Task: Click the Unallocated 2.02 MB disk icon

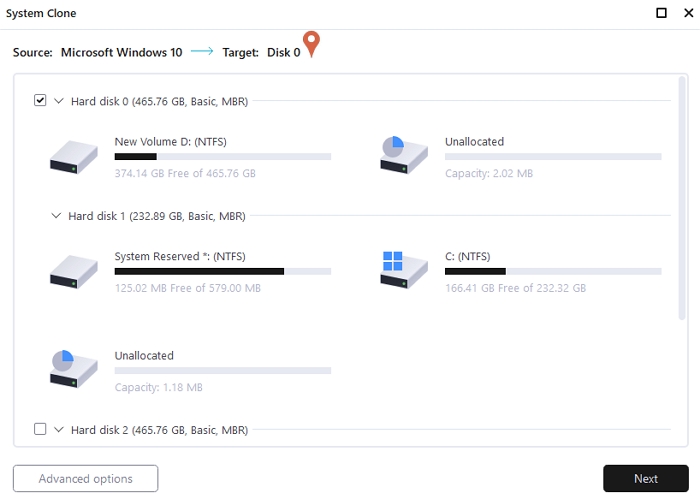Action: pyautogui.click(x=404, y=155)
